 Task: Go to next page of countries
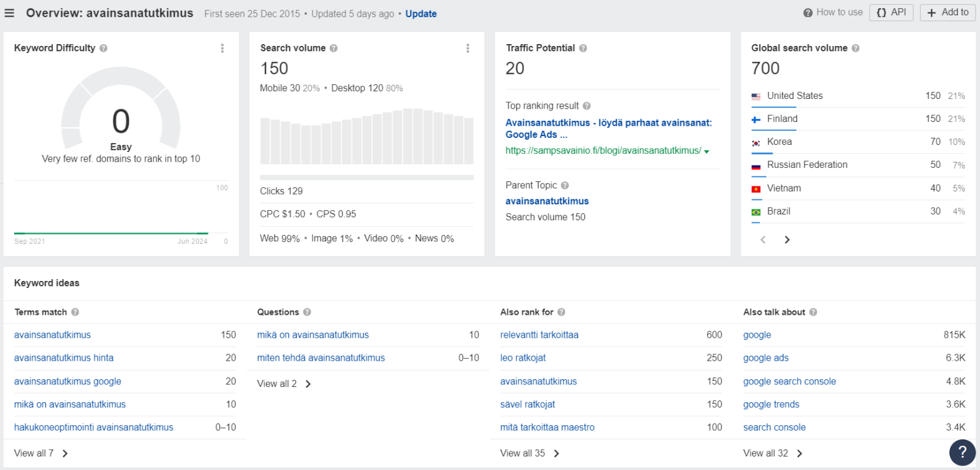pyautogui.click(x=787, y=239)
